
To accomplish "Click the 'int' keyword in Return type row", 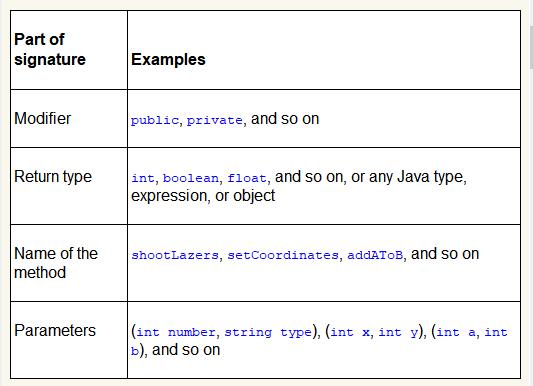I will coord(143,178).
